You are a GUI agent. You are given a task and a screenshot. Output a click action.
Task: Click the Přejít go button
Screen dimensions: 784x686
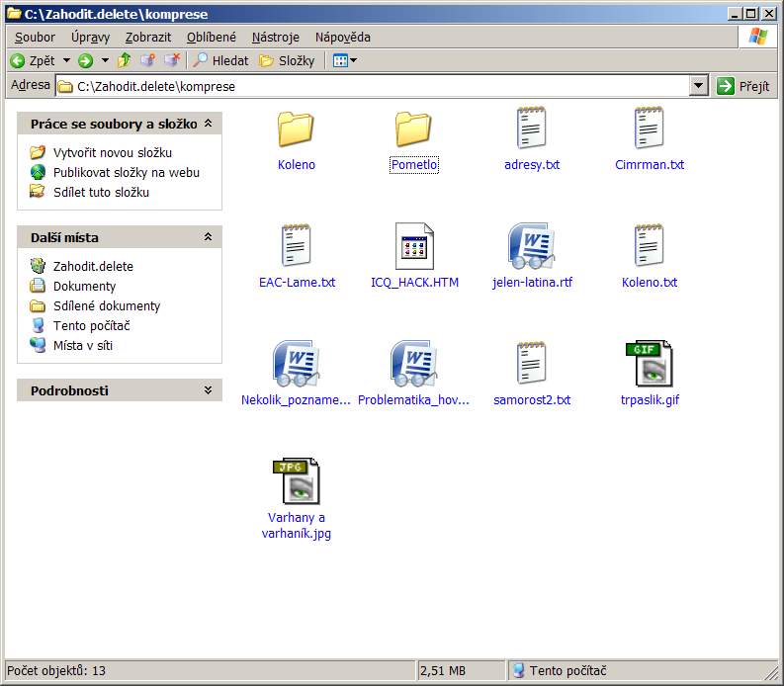pyautogui.click(x=743, y=86)
